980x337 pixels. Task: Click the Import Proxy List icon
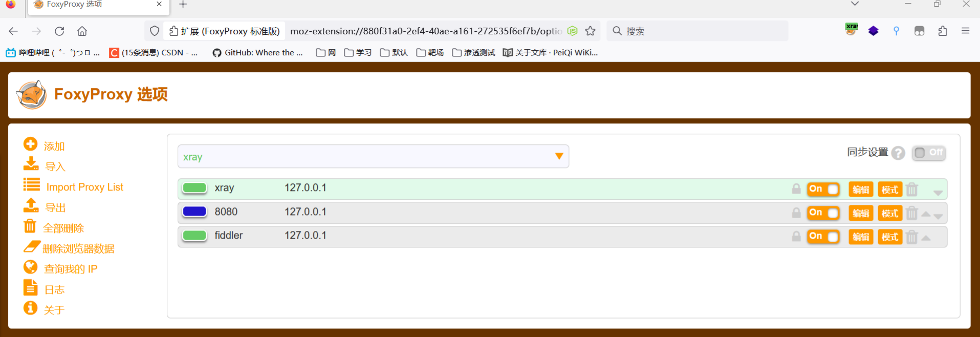[31, 184]
